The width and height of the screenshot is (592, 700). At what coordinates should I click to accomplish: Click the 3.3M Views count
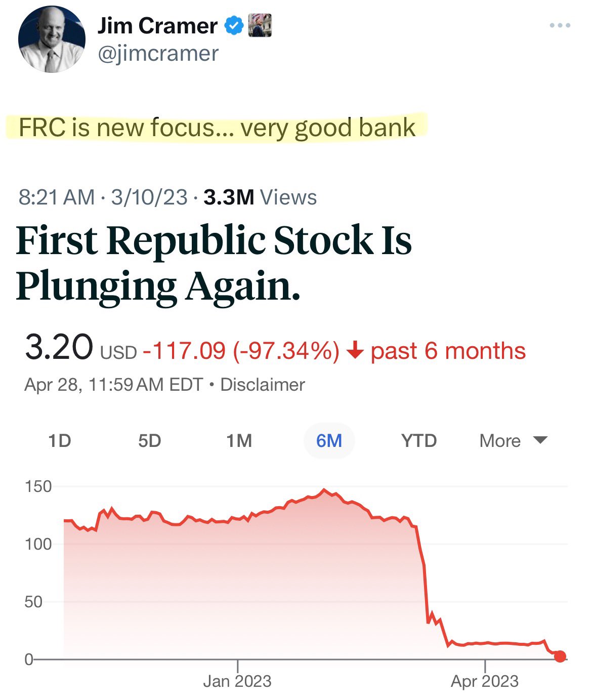(260, 197)
